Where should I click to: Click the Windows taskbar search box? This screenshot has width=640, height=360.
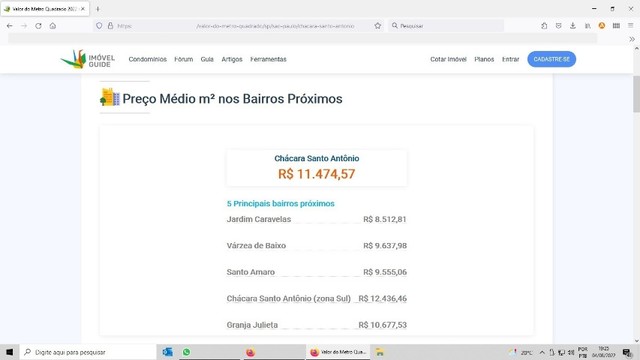tap(88, 352)
